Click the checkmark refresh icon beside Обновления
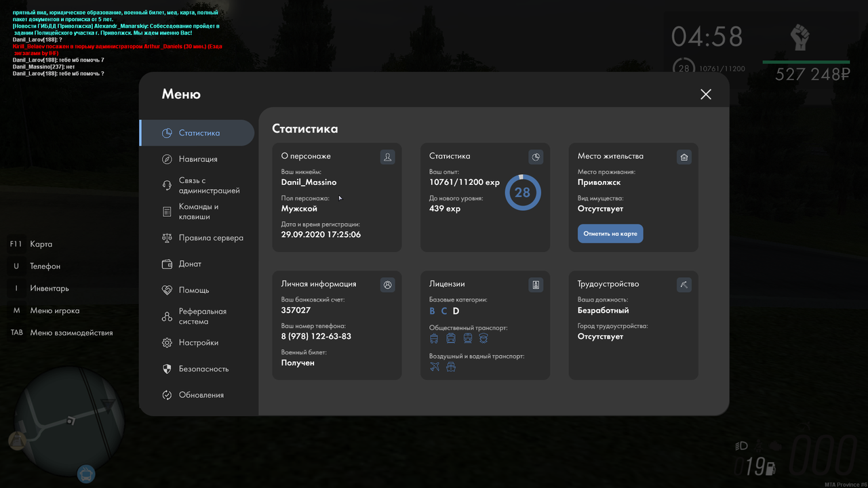Screen dimensions: 868x488 click(x=167, y=395)
